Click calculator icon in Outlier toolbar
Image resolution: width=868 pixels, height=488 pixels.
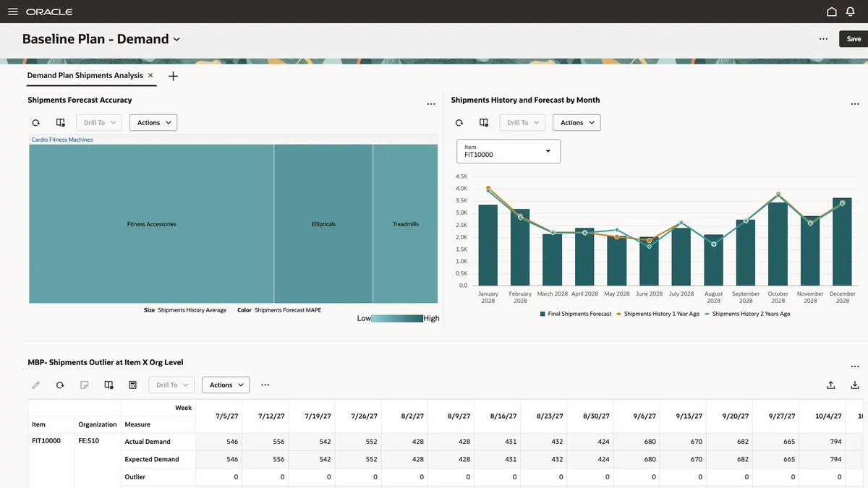(x=132, y=385)
